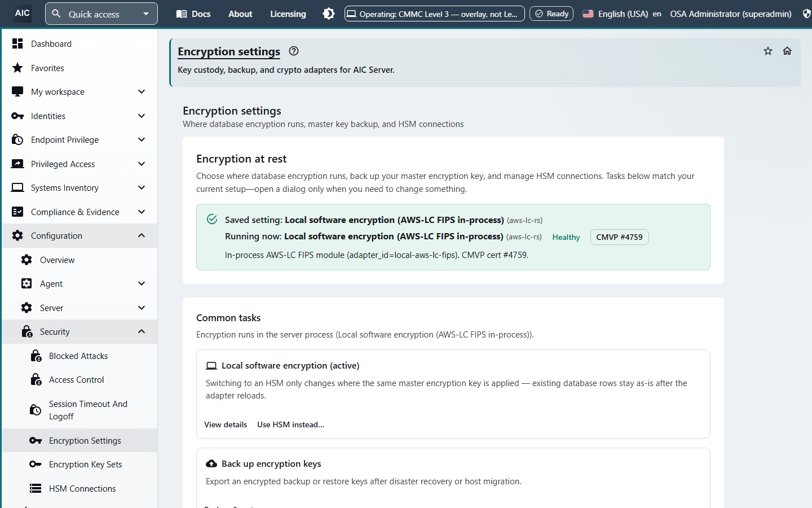This screenshot has width=812, height=508.
Task: Favorite this page with the star icon
Action: [768, 51]
